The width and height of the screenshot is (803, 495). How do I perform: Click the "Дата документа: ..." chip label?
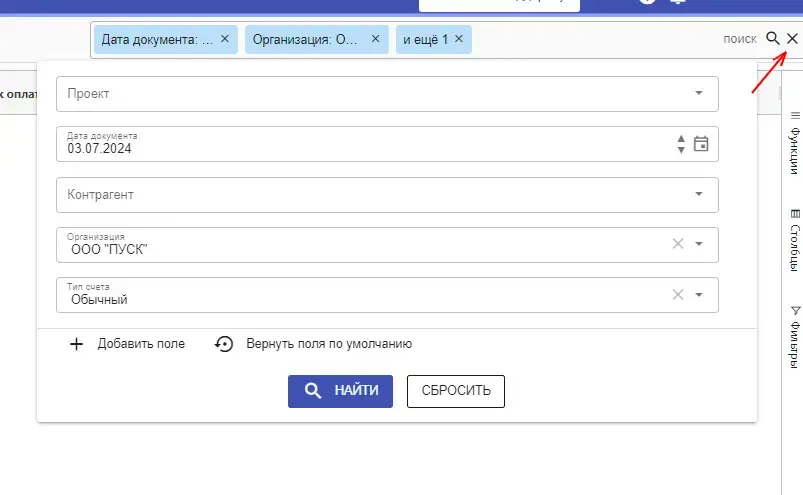(x=157, y=39)
